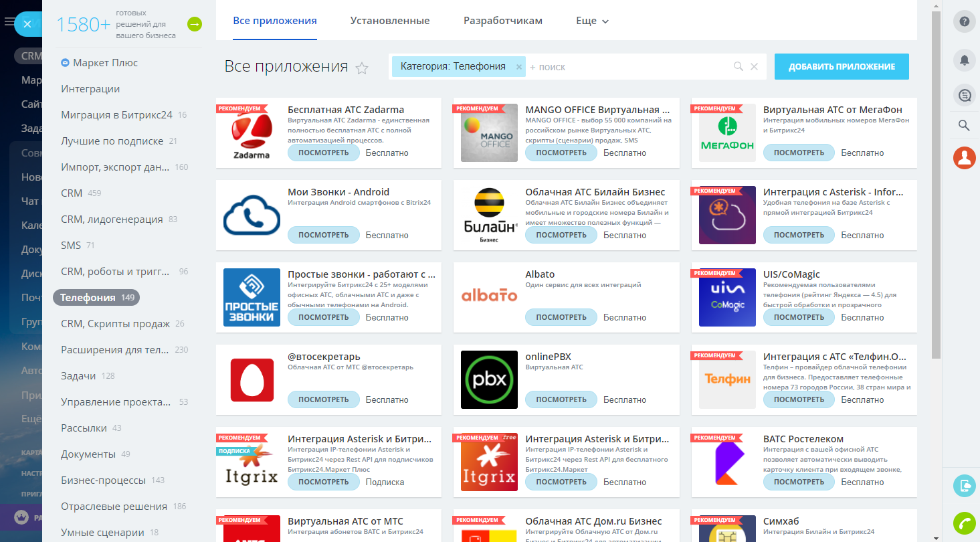Click in the поиск search field

629,67
